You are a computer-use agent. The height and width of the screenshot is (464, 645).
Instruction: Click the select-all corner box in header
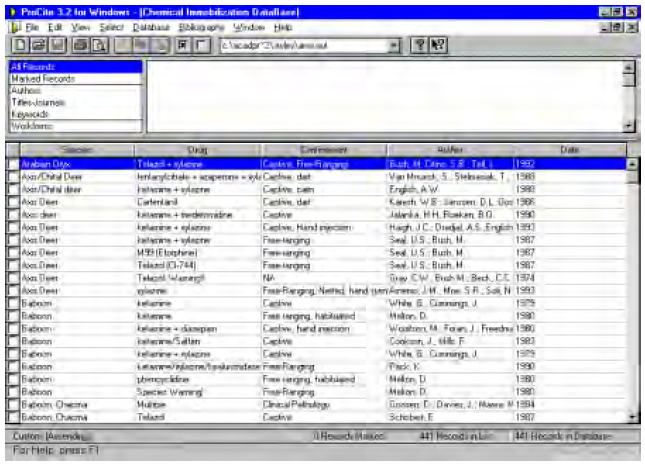point(13,150)
